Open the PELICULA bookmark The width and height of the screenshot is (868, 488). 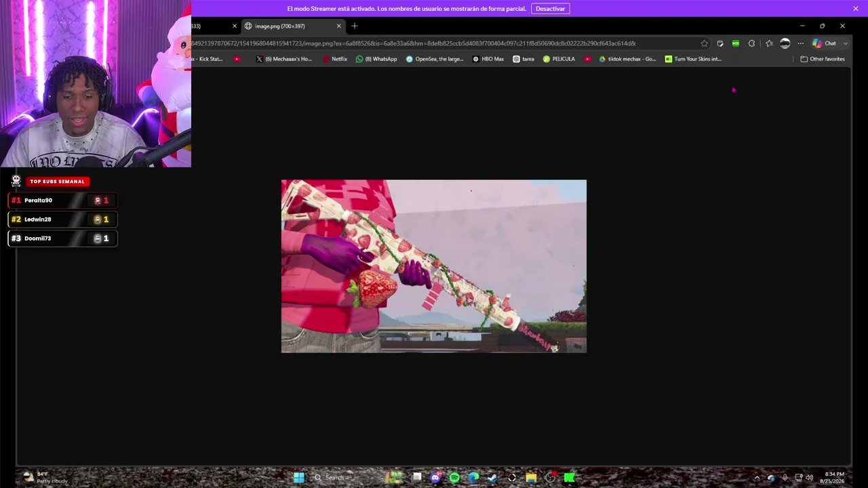point(559,59)
